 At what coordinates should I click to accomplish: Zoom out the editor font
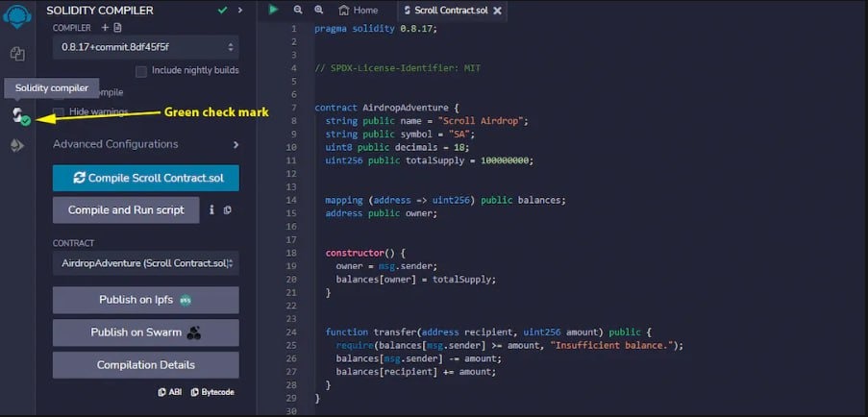(x=298, y=10)
